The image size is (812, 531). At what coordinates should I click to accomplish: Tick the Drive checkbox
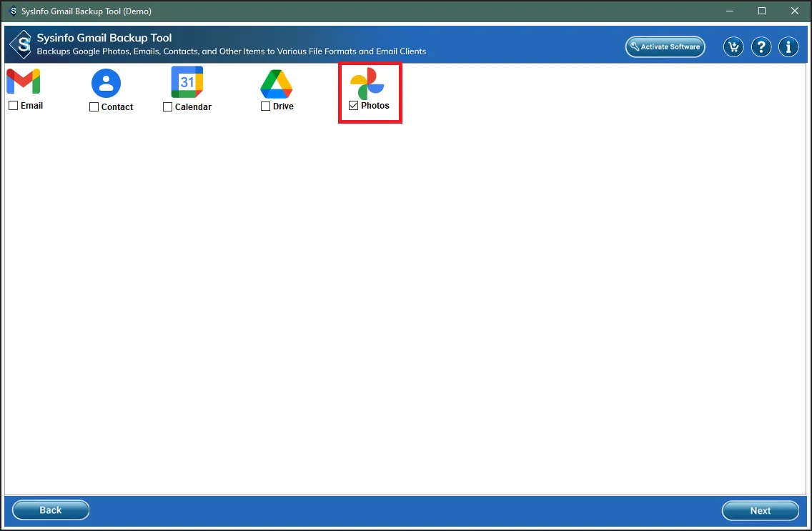(266, 106)
